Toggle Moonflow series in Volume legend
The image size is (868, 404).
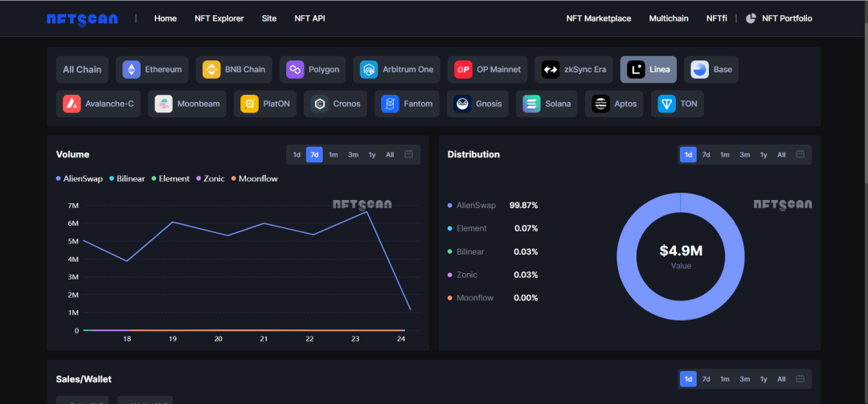[x=254, y=179]
